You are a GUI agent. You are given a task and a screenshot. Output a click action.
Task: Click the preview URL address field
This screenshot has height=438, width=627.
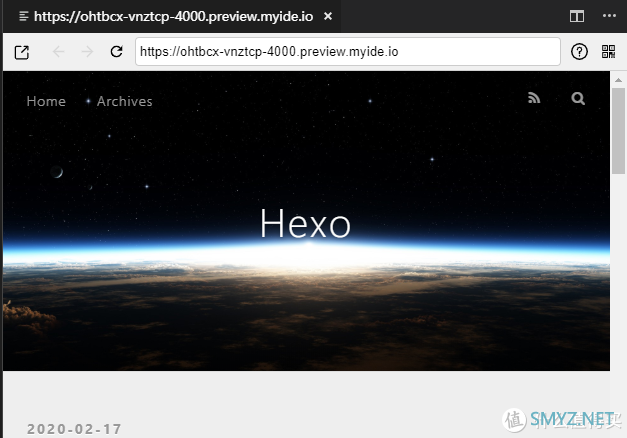pyautogui.click(x=348, y=52)
